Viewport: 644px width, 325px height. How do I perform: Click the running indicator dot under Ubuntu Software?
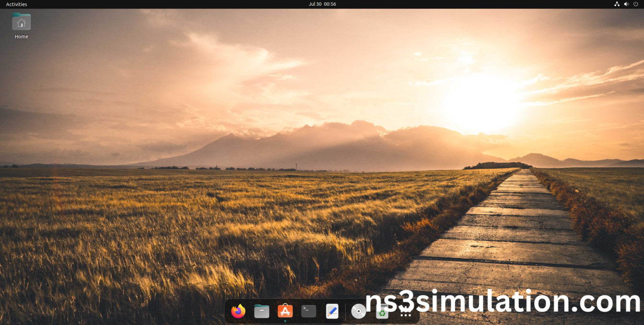[285, 321]
